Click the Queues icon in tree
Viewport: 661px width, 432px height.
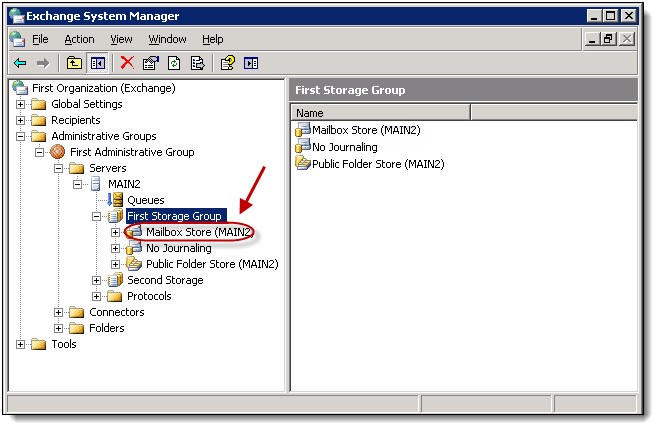click(115, 200)
